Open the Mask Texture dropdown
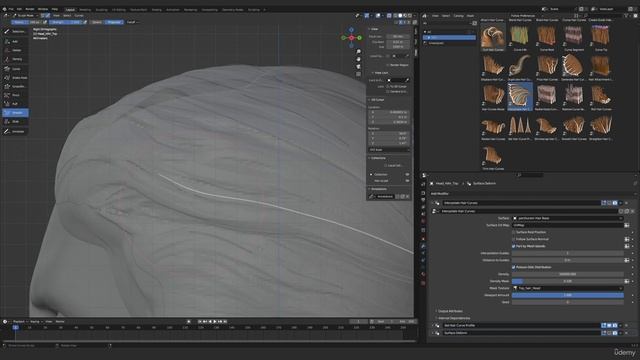640x360 pixels. tap(568, 288)
